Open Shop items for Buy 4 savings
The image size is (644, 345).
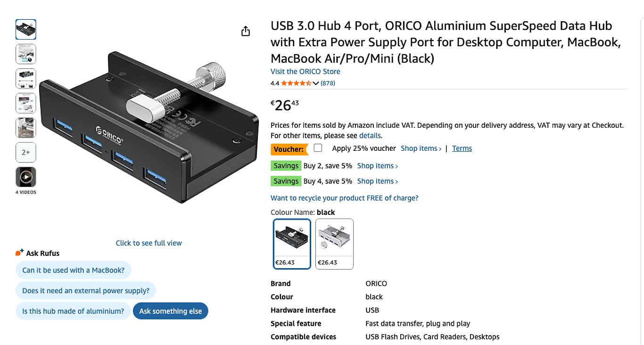coord(377,181)
